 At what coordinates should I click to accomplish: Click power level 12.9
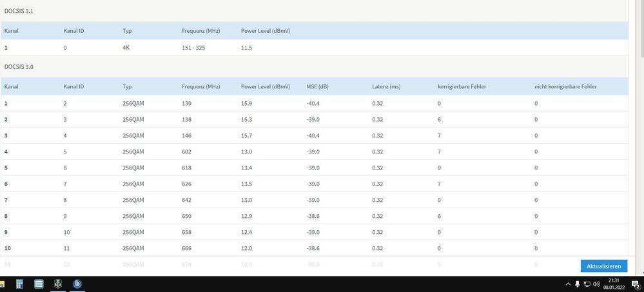point(246,216)
